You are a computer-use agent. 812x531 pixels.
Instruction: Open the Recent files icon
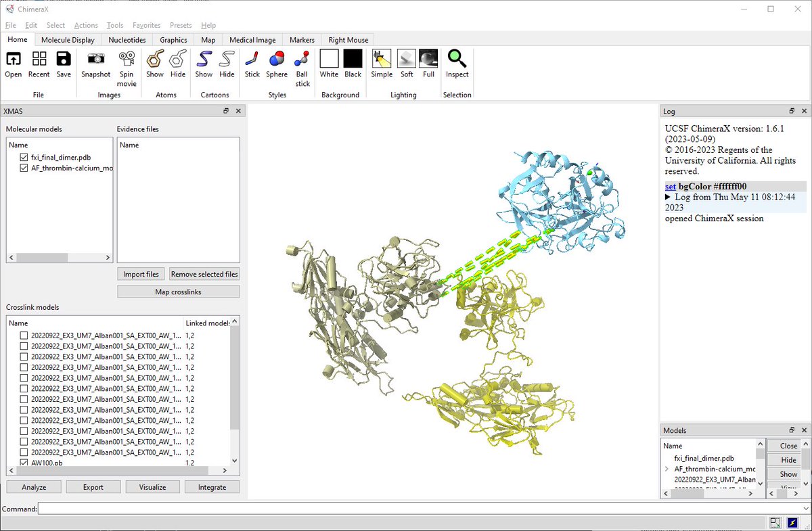[x=39, y=60]
